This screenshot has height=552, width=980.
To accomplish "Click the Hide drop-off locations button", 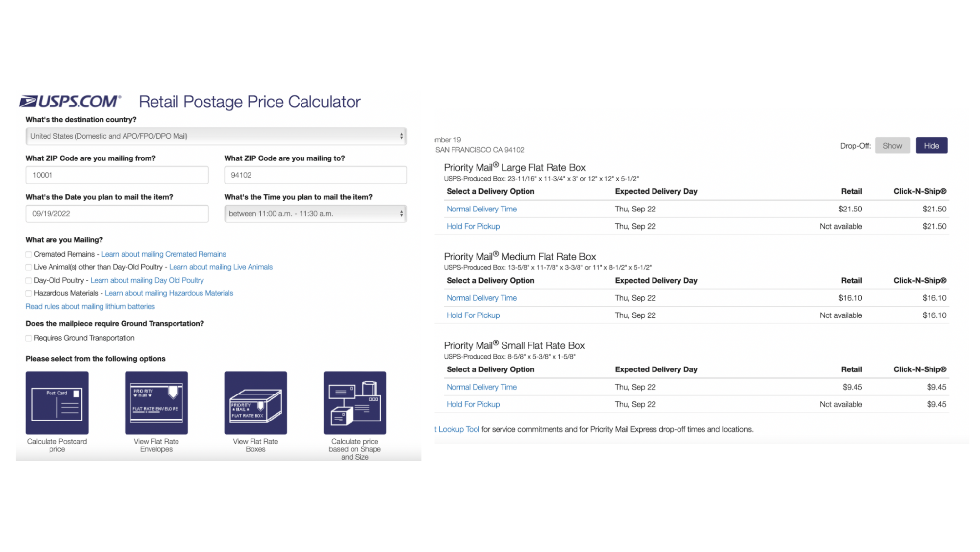I will pyautogui.click(x=931, y=145).
